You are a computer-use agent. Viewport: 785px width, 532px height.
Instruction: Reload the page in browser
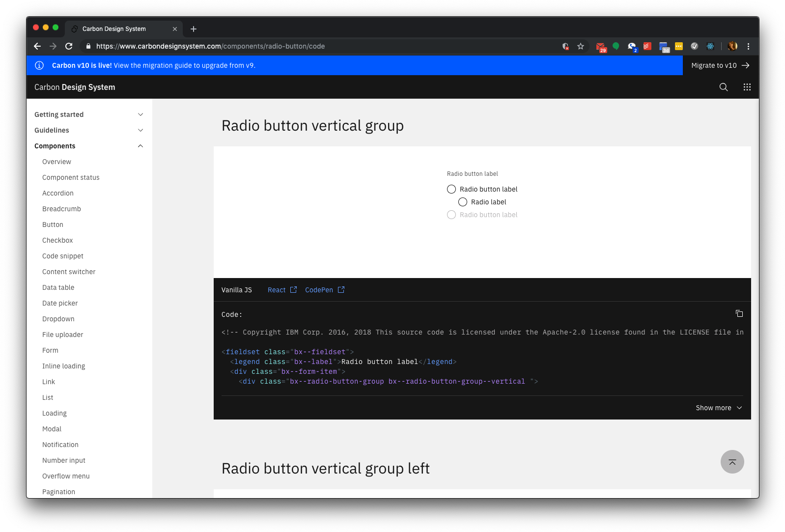tap(69, 46)
